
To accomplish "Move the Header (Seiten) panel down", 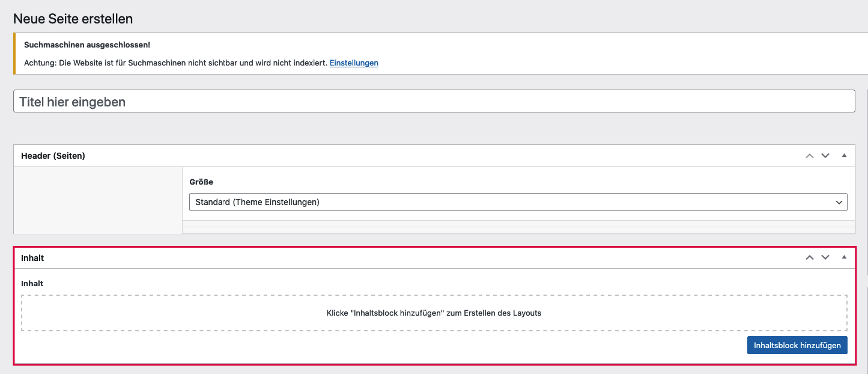I will tap(825, 156).
